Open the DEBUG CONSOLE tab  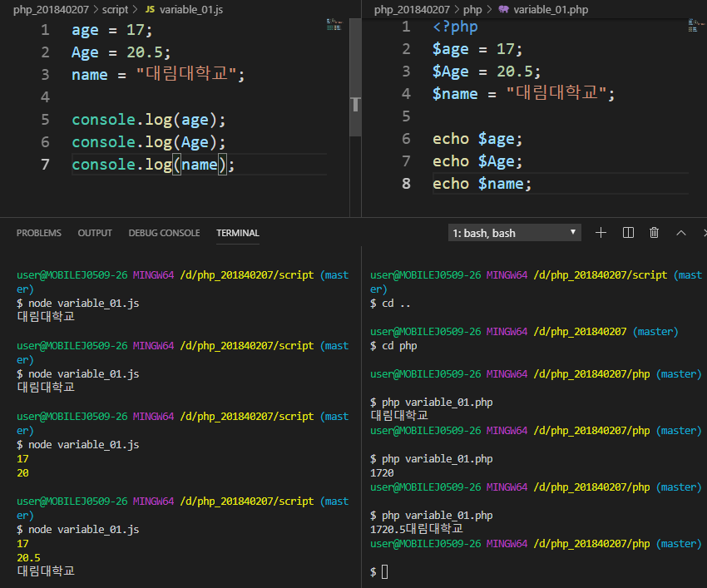tap(164, 233)
